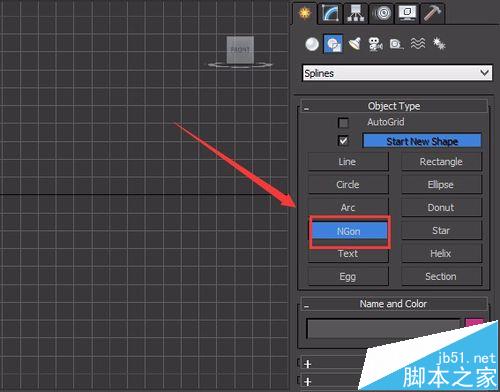Choose the Section spline button
The height and width of the screenshot is (392, 500).
[441, 277]
